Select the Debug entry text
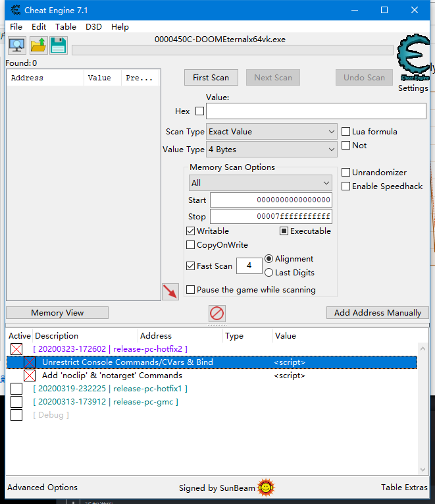Image resolution: width=435 pixels, height=504 pixels. (51, 415)
